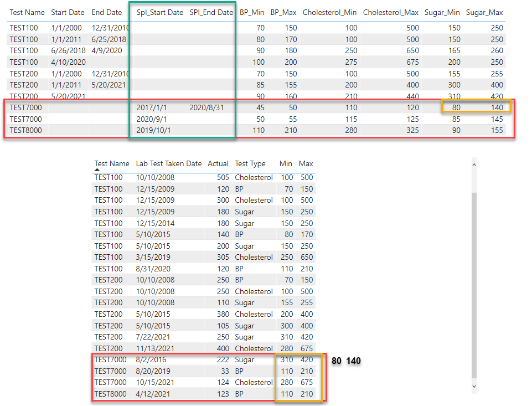532x406 pixels.
Task: Click the 12/15/2014 date cell
Action: pos(155,223)
